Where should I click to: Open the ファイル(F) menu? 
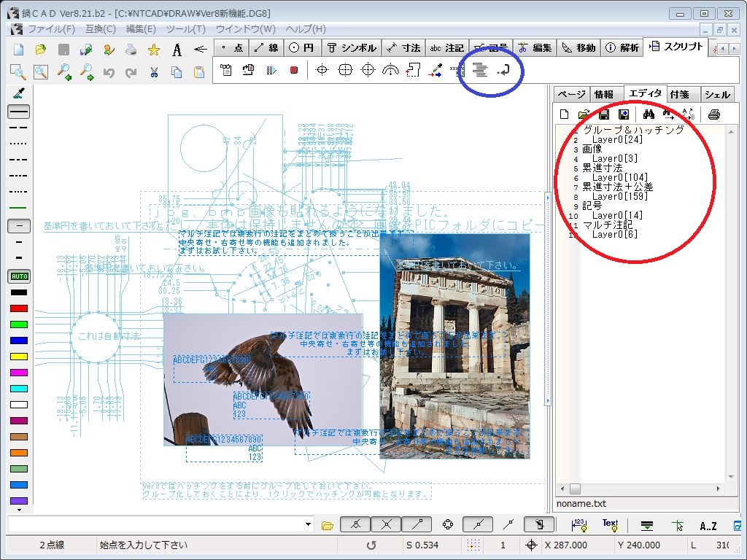tap(52, 29)
